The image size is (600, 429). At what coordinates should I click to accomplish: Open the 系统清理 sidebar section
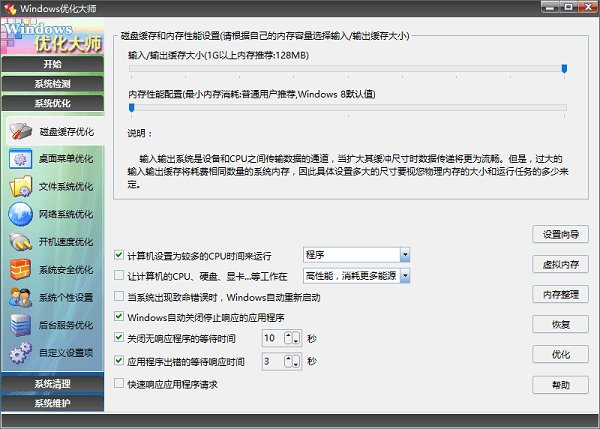[x=52, y=384]
